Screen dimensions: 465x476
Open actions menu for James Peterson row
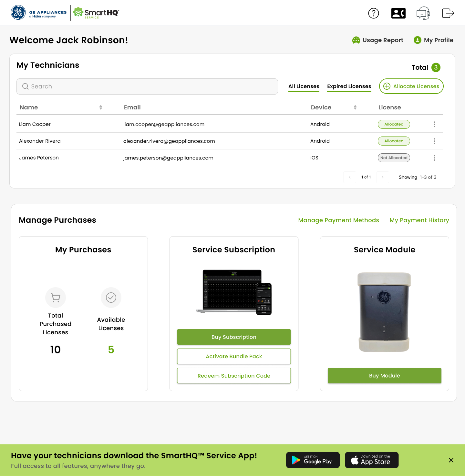pyautogui.click(x=435, y=157)
